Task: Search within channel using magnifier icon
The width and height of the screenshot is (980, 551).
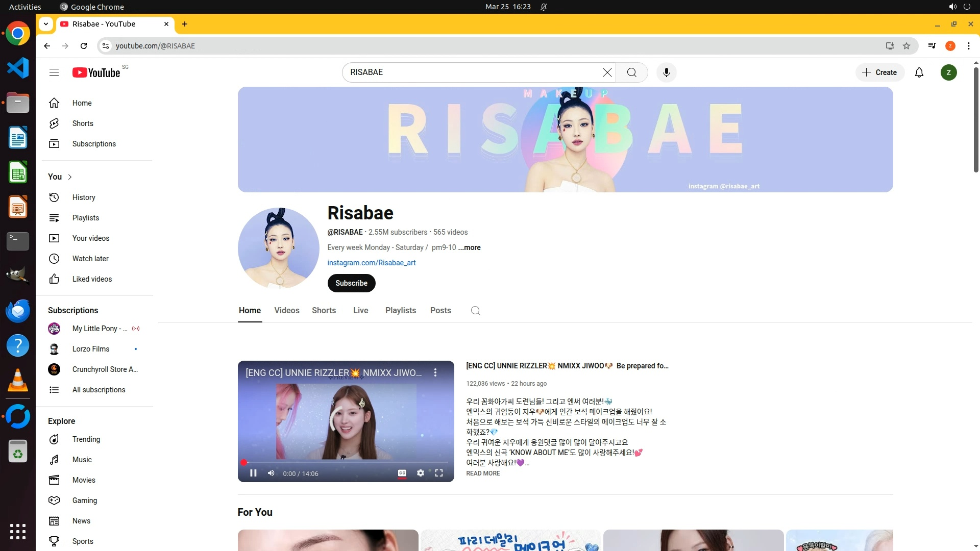Action: tap(475, 311)
